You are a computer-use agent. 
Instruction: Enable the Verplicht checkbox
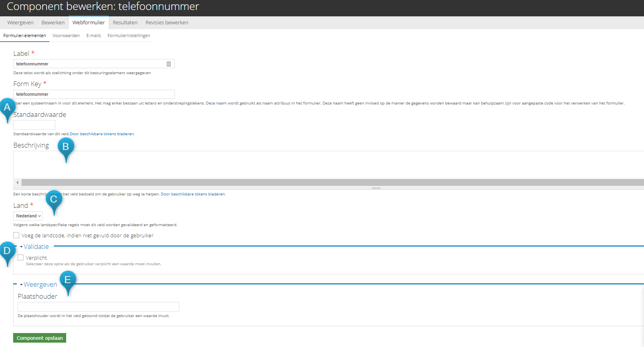coord(21,258)
